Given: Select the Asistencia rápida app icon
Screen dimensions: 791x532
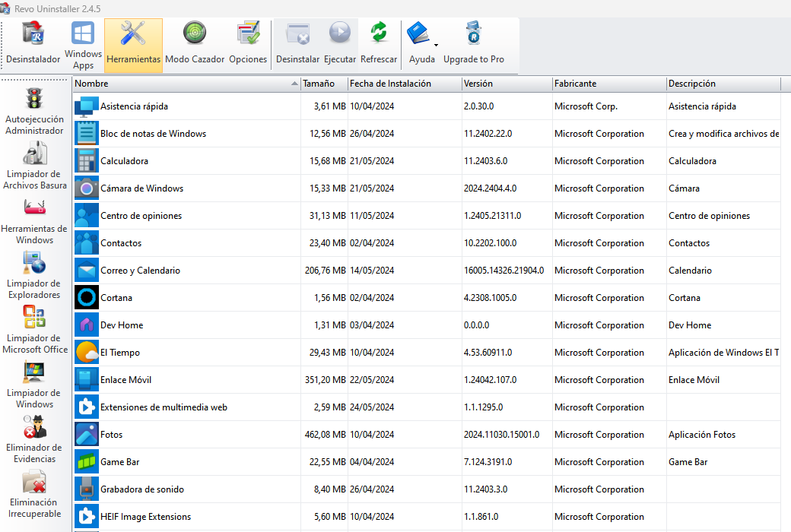Looking at the screenshot, I should [86, 106].
